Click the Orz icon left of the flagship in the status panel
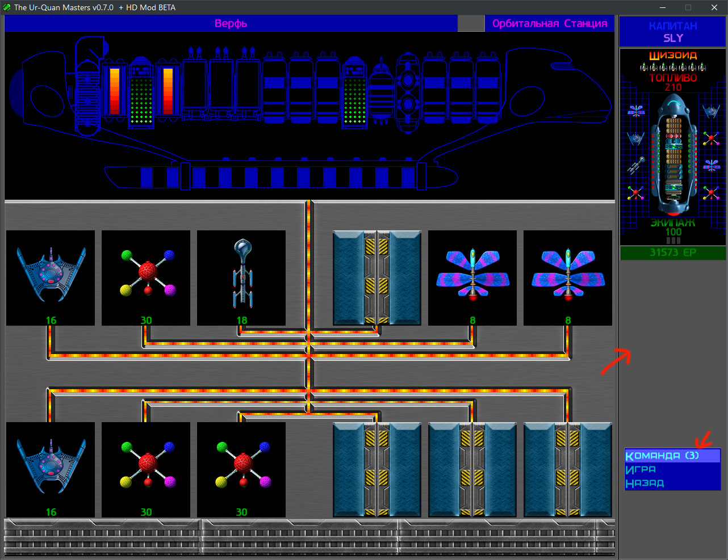The height and width of the screenshot is (560, 728). [635, 138]
